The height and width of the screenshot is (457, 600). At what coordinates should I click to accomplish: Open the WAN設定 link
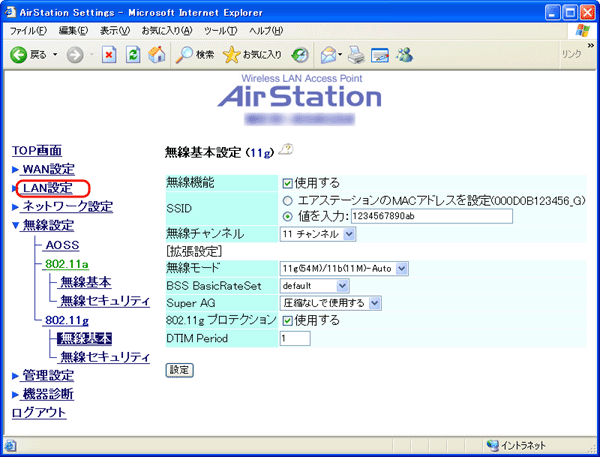coord(49,169)
